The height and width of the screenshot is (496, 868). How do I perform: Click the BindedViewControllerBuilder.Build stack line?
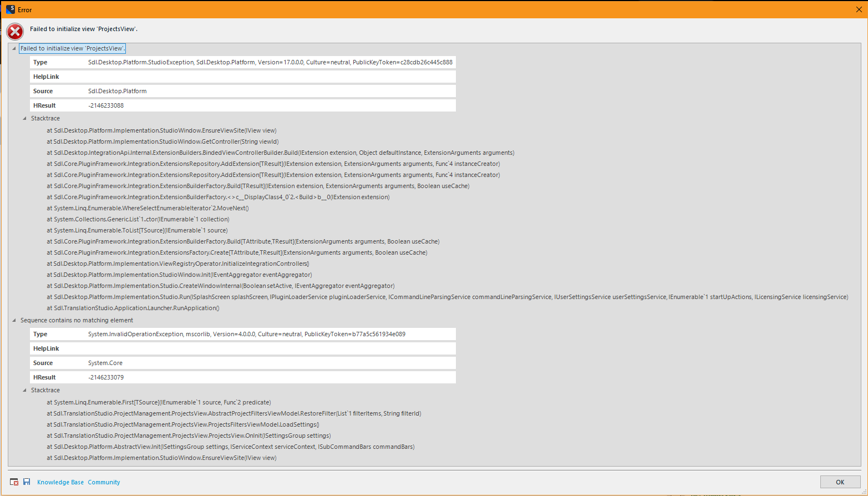281,153
